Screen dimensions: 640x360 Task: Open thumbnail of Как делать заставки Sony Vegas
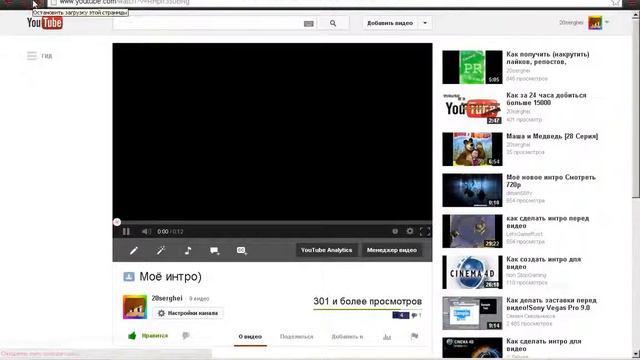(x=472, y=313)
